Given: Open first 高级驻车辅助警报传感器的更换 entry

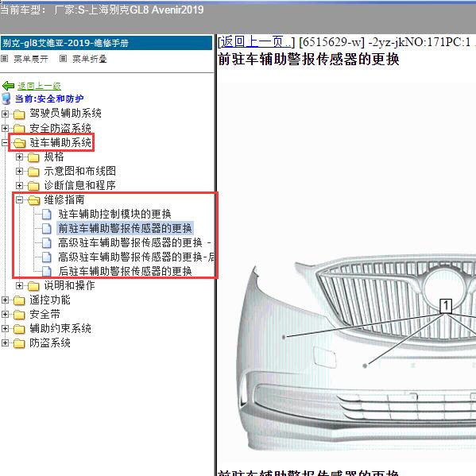Looking at the screenshot, I should [134, 242].
